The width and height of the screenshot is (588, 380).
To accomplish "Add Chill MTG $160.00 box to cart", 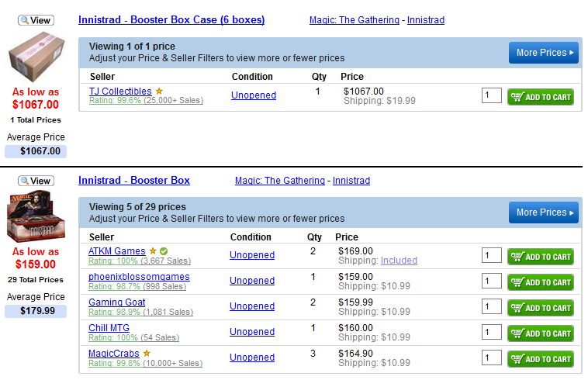I will pyautogui.click(x=541, y=333).
